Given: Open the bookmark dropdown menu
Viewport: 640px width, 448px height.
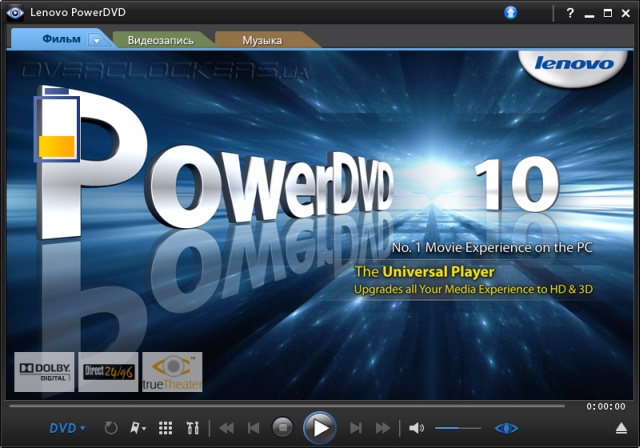Looking at the screenshot, I should [138, 428].
